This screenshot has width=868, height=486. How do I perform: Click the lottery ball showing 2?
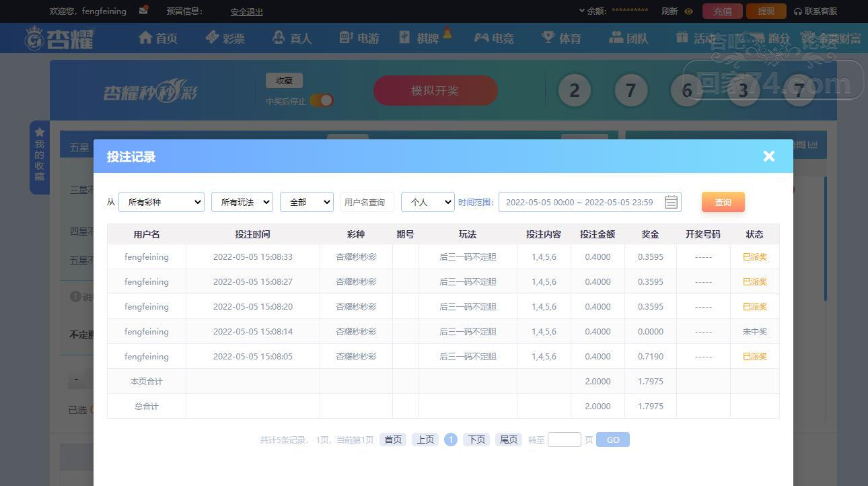575,91
